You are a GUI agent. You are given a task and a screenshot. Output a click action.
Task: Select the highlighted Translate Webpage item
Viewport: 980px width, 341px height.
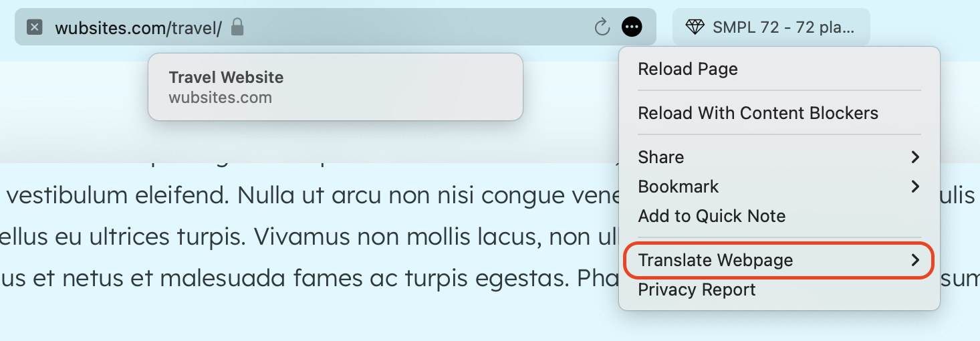(779, 260)
